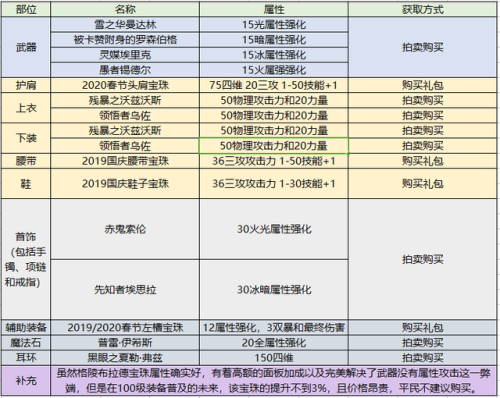
Task: Select 购买礼包 in the 腰带 row
Action: pos(422,161)
